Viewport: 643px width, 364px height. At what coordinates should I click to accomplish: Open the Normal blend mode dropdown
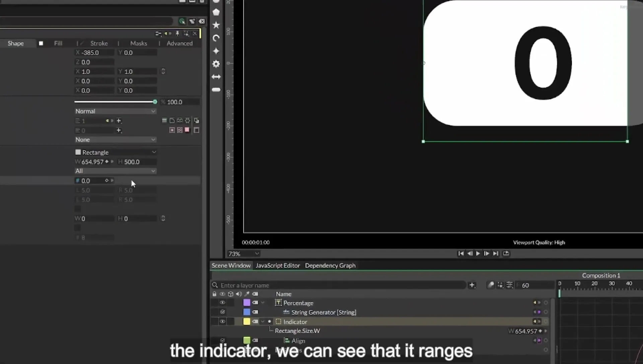(115, 111)
